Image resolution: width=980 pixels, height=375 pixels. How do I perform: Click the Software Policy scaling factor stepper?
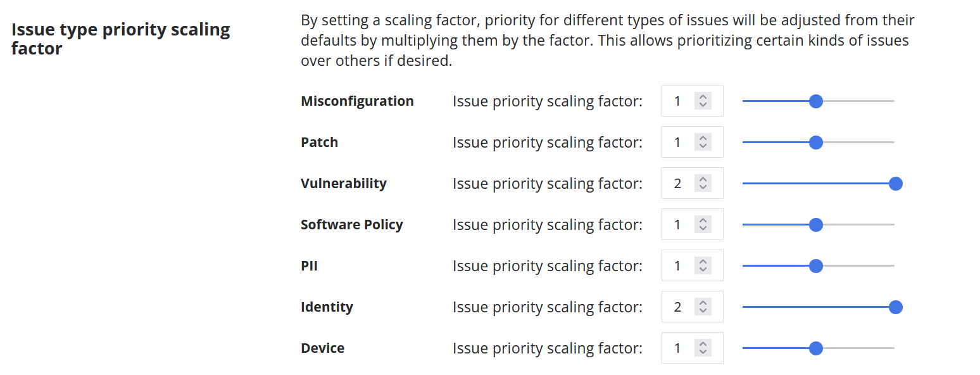pos(703,224)
